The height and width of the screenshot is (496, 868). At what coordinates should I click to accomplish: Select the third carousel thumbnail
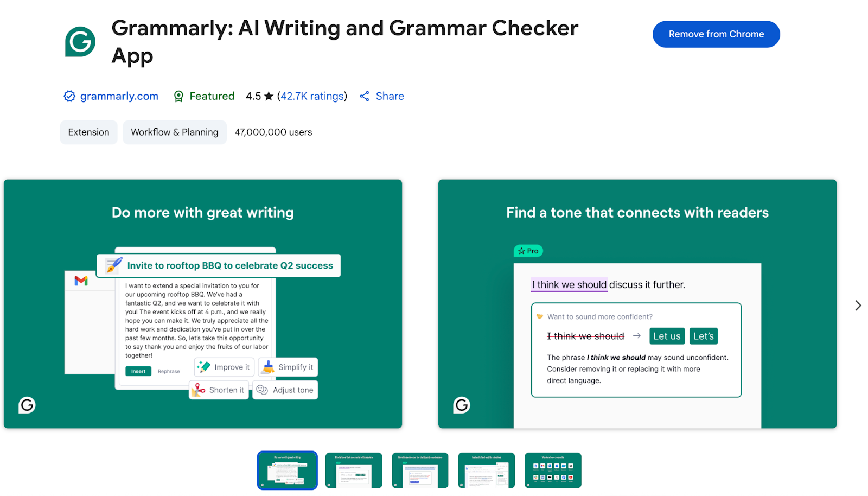[x=420, y=470]
